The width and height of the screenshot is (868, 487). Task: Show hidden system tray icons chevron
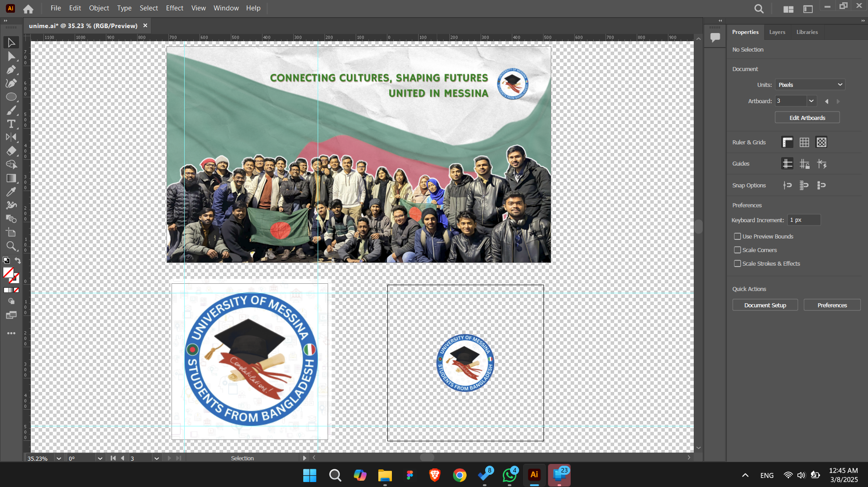point(745,475)
